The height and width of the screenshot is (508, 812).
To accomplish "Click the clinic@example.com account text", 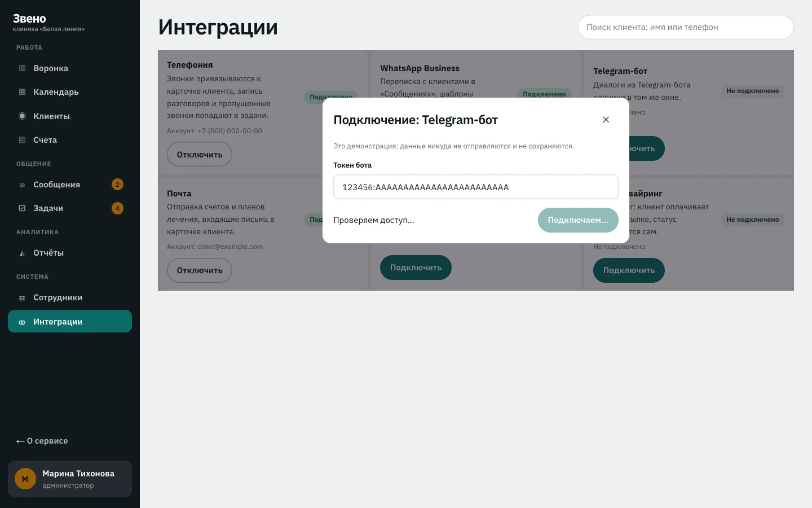I will point(230,247).
